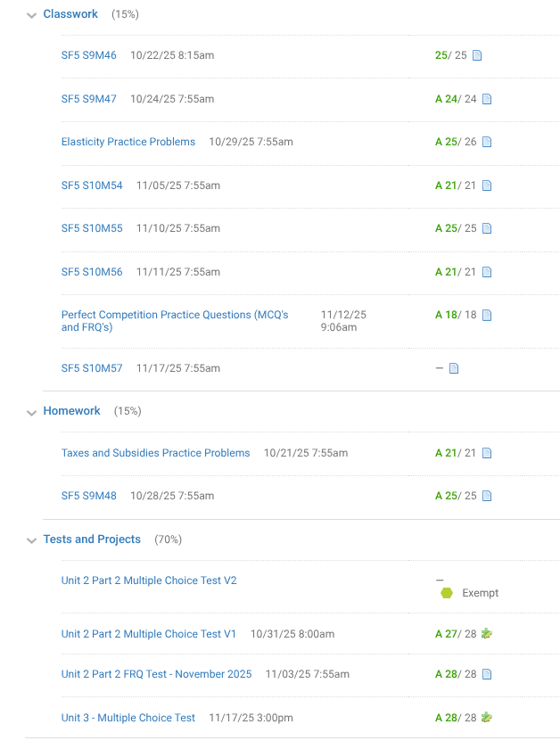Click the document icon in SF5 S10M55 row
560x741 pixels.
click(487, 228)
